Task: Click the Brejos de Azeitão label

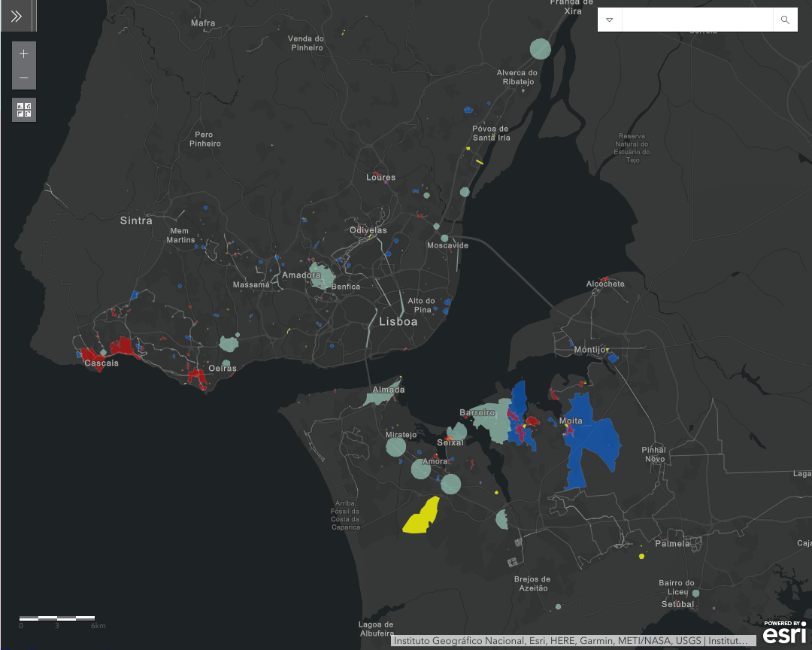Action: pos(532,584)
